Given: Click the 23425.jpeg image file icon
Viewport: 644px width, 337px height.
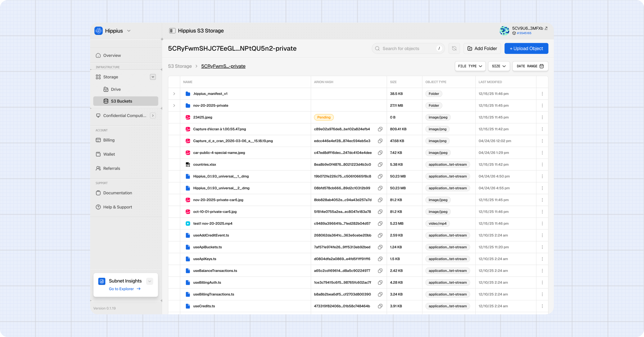Looking at the screenshot, I should click(188, 117).
